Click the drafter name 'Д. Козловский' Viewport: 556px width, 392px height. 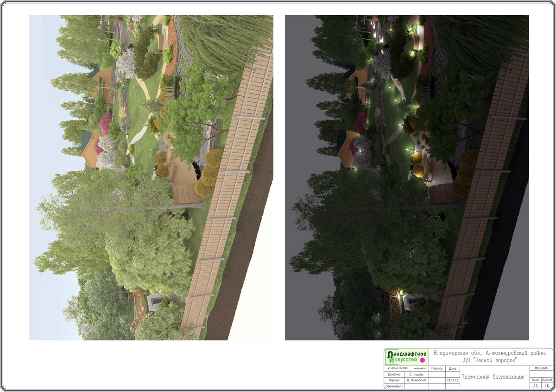pyautogui.click(x=417, y=380)
